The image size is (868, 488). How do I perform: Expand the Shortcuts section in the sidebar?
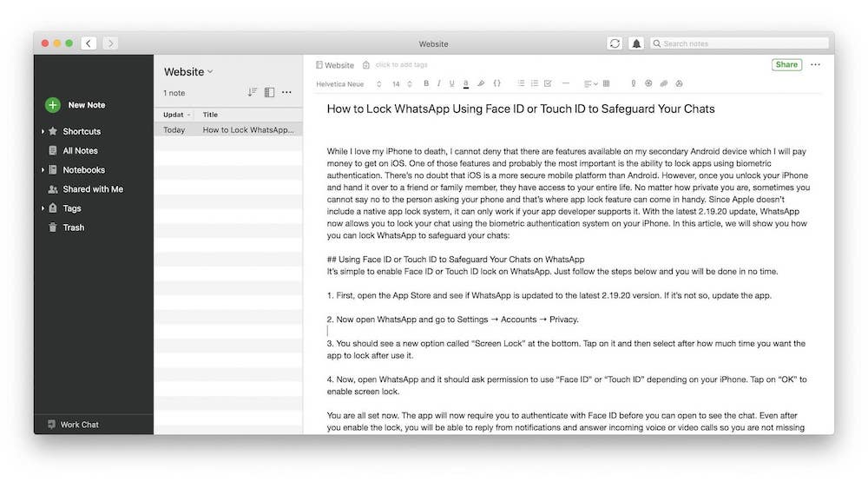pyautogui.click(x=43, y=132)
